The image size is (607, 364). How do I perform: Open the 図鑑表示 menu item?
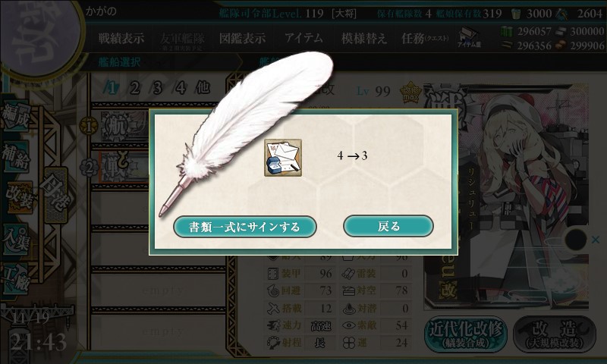pyautogui.click(x=242, y=38)
